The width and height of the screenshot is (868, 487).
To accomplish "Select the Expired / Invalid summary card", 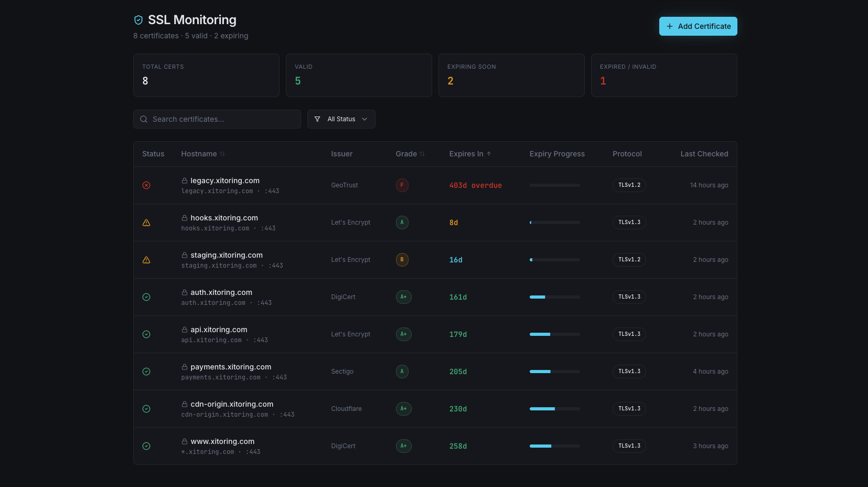I will [x=663, y=75].
